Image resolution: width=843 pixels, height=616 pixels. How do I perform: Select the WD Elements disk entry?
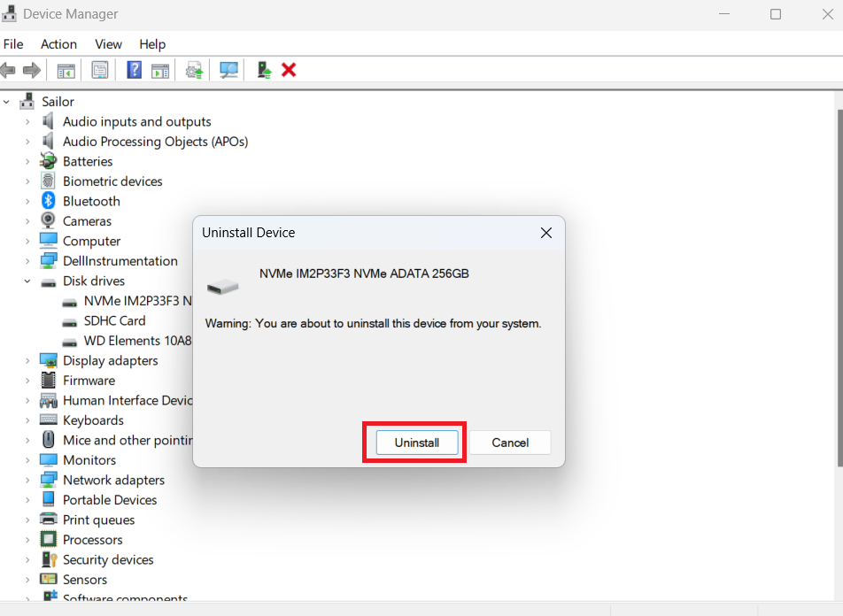[x=137, y=341]
